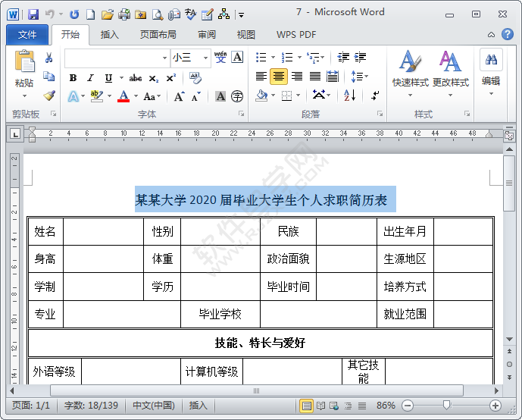Open the phonetic guide (wén) tool

pyautogui.click(x=220, y=58)
